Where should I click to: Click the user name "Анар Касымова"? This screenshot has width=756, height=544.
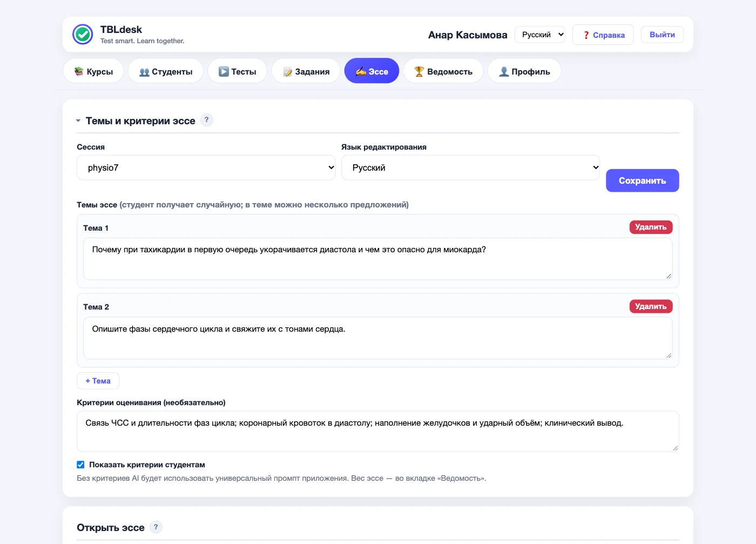tap(468, 35)
